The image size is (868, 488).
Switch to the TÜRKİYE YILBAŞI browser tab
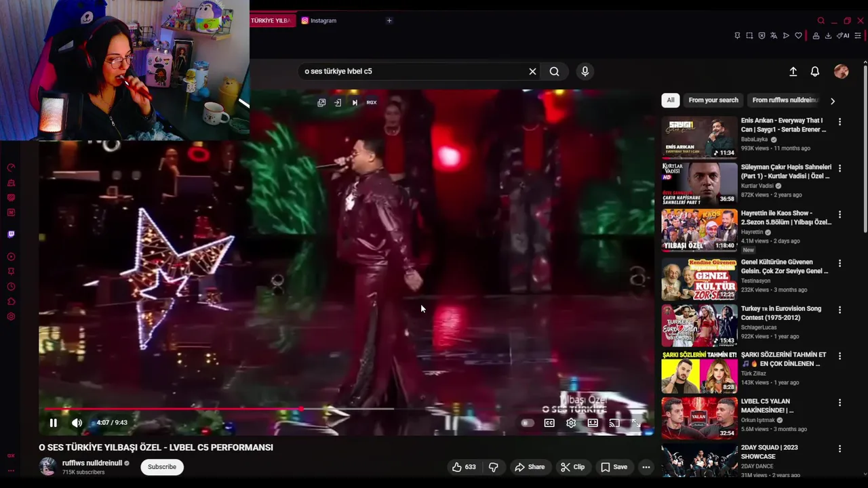point(272,20)
